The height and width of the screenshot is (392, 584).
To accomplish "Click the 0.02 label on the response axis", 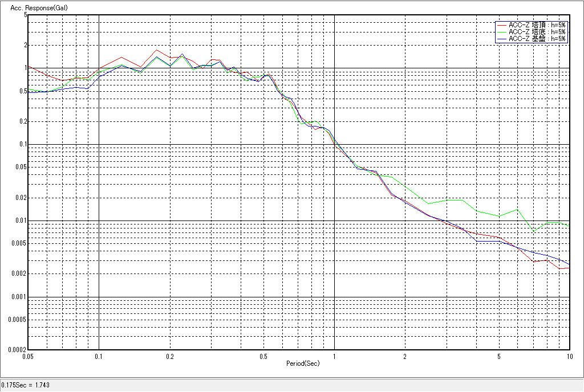I will tap(20, 198).
